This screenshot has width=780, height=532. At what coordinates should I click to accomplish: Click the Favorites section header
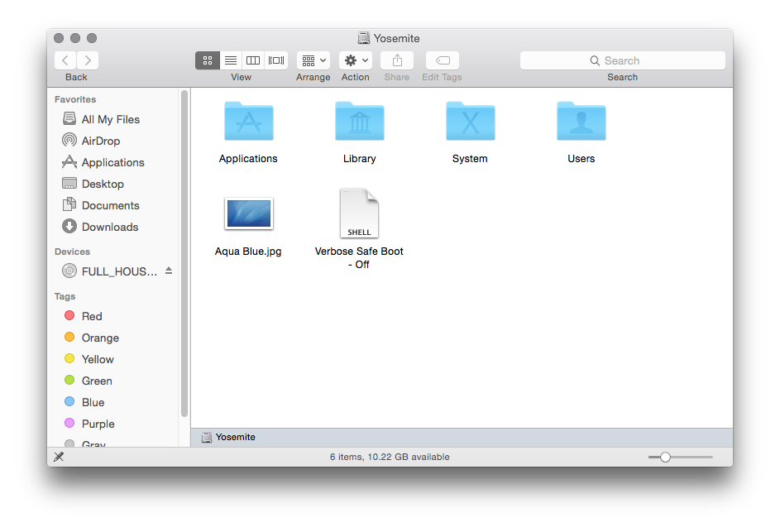coord(75,99)
